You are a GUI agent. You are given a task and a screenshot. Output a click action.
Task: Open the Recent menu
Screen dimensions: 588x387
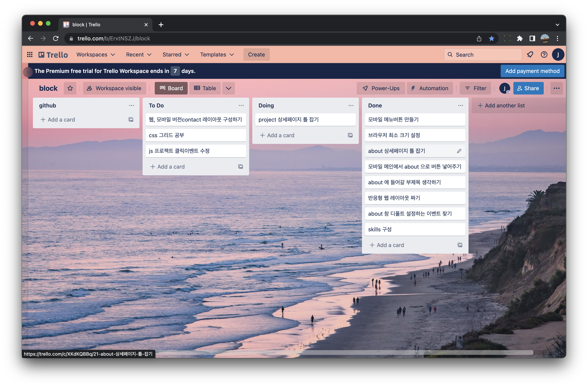[x=138, y=54]
